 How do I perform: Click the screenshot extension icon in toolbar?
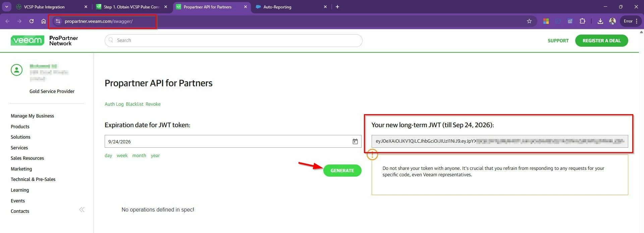coord(570,21)
